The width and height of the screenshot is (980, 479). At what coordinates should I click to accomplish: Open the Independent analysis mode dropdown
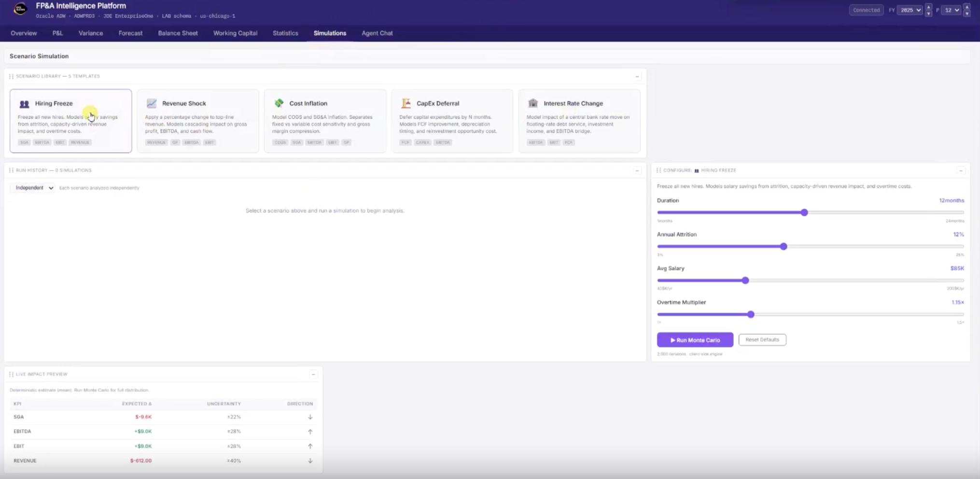(x=34, y=188)
